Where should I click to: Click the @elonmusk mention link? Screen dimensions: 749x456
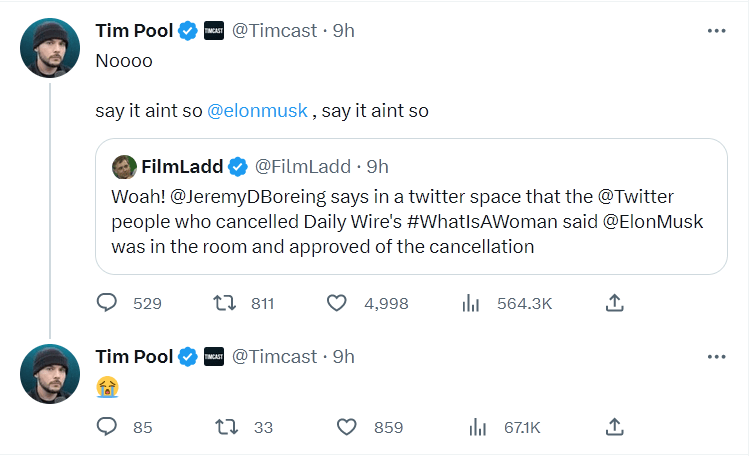(x=257, y=111)
